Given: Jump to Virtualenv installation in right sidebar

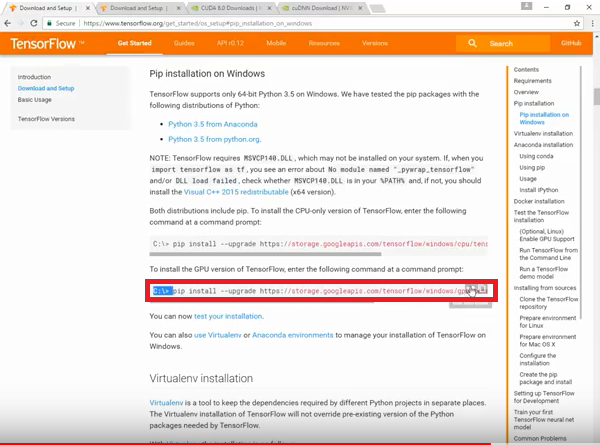Looking at the screenshot, I should coord(543,134).
